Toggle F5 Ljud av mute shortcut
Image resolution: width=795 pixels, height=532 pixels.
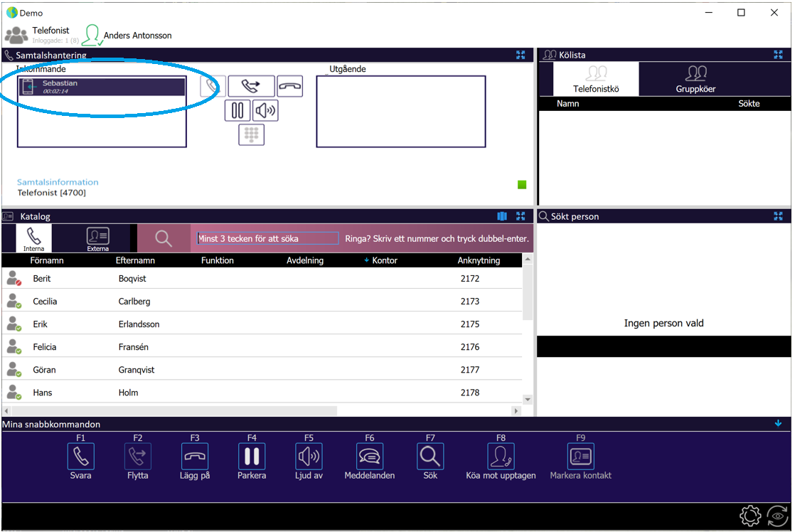click(309, 457)
